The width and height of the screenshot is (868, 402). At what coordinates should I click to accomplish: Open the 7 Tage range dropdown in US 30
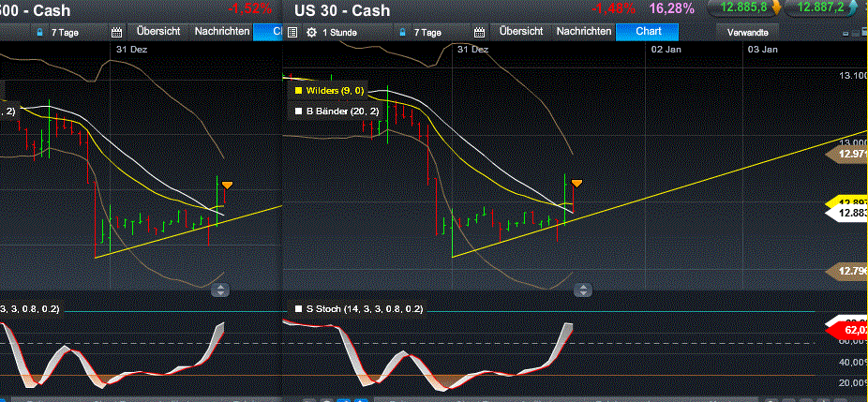(428, 33)
